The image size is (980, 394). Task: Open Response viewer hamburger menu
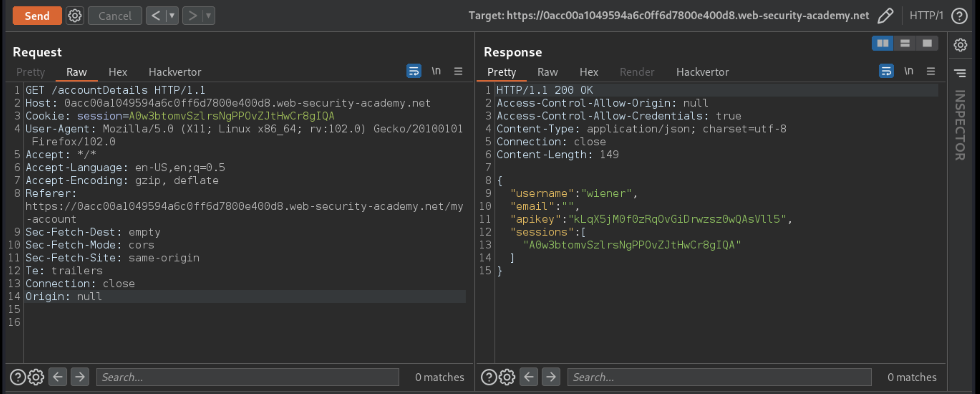tap(931, 71)
